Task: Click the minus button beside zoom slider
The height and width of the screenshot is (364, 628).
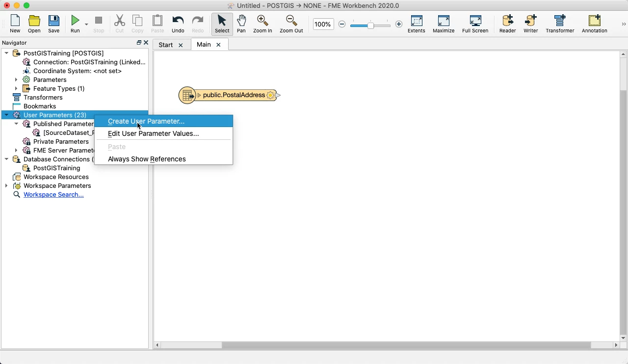Action: (x=342, y=24)
